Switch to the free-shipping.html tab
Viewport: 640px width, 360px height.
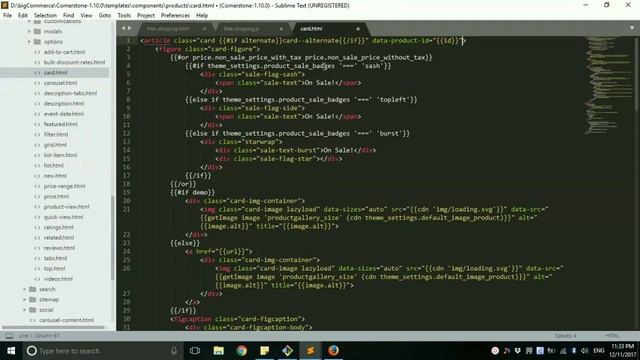(168, 29)
